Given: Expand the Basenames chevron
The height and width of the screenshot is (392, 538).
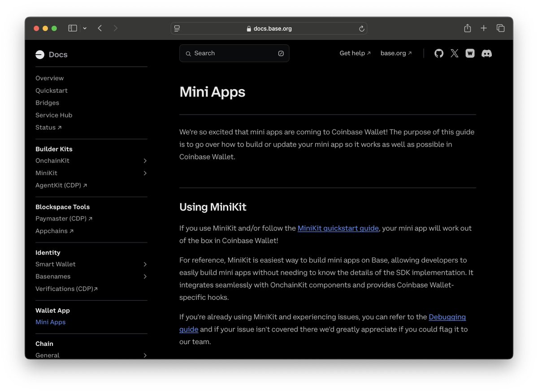Looking at the screenshot, I should tap(145, 276).
